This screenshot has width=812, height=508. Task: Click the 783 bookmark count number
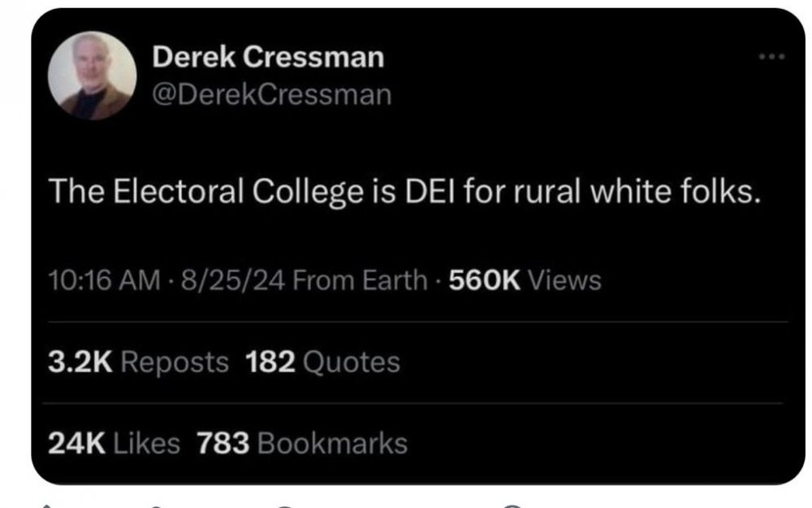point(224,442)
